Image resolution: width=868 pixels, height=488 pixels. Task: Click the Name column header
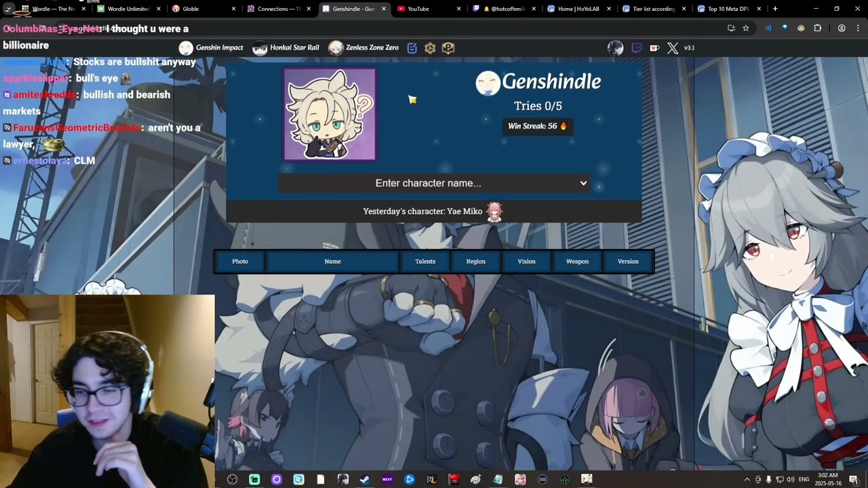click(x=332, y=262)
